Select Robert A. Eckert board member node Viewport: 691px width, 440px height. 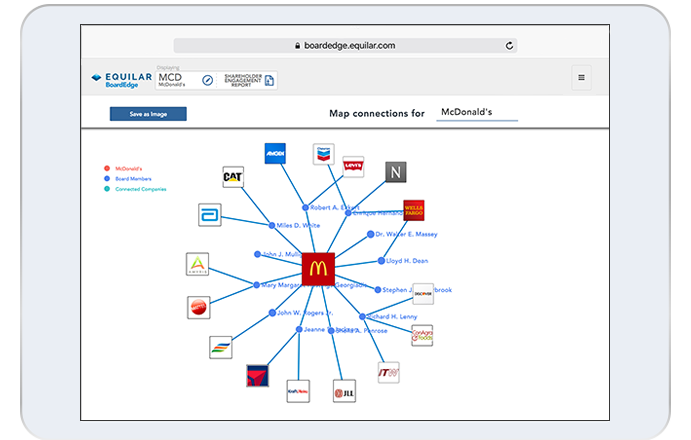(305, 207)
